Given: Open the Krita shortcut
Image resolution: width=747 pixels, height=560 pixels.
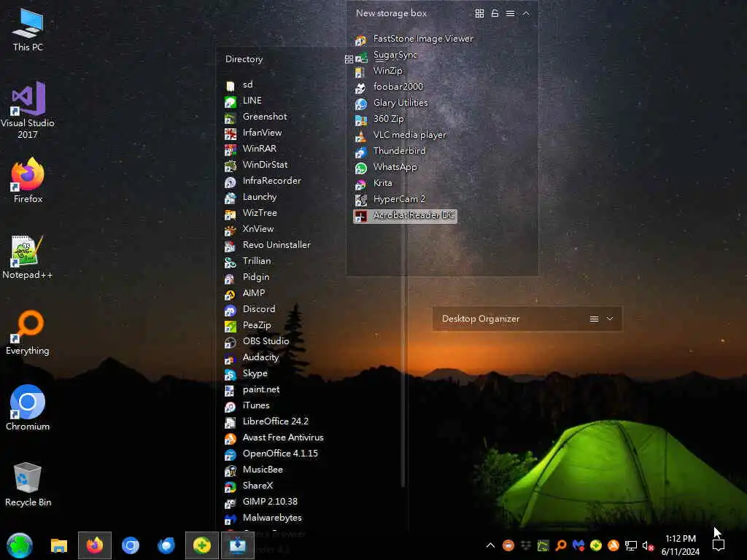Looking at the screenshot, I should pyautogui.click(x=373, y=183).
